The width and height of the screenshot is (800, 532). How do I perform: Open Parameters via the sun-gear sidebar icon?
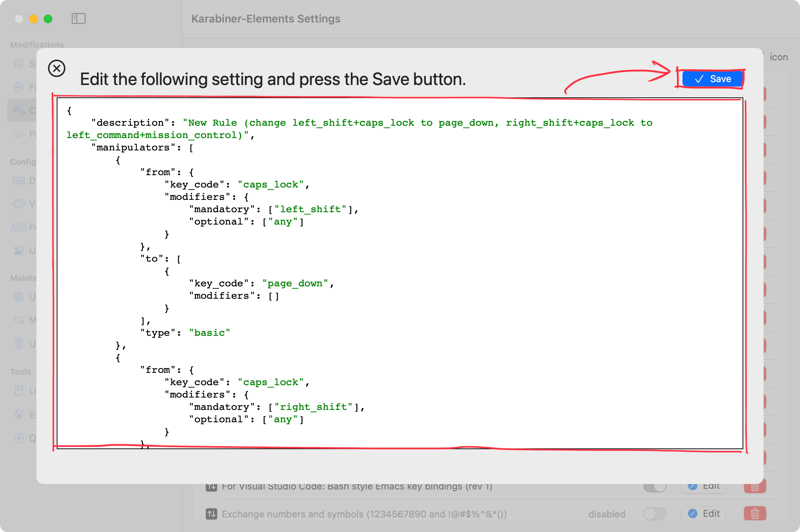pyautogui.click(x=19, y=134)
